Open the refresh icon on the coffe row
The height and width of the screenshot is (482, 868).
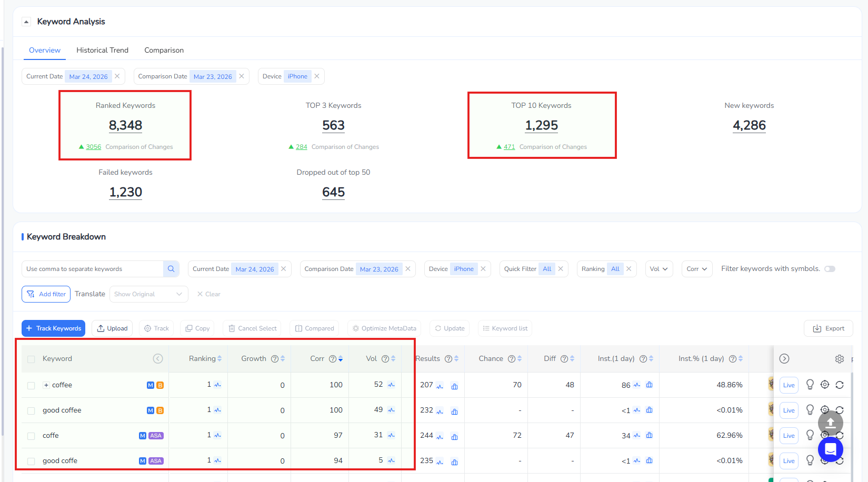(x=840, y=435)
